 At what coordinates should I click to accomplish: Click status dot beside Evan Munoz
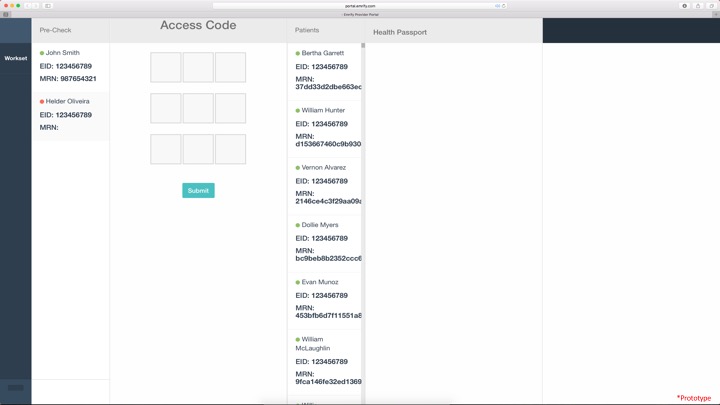(298, 283)
